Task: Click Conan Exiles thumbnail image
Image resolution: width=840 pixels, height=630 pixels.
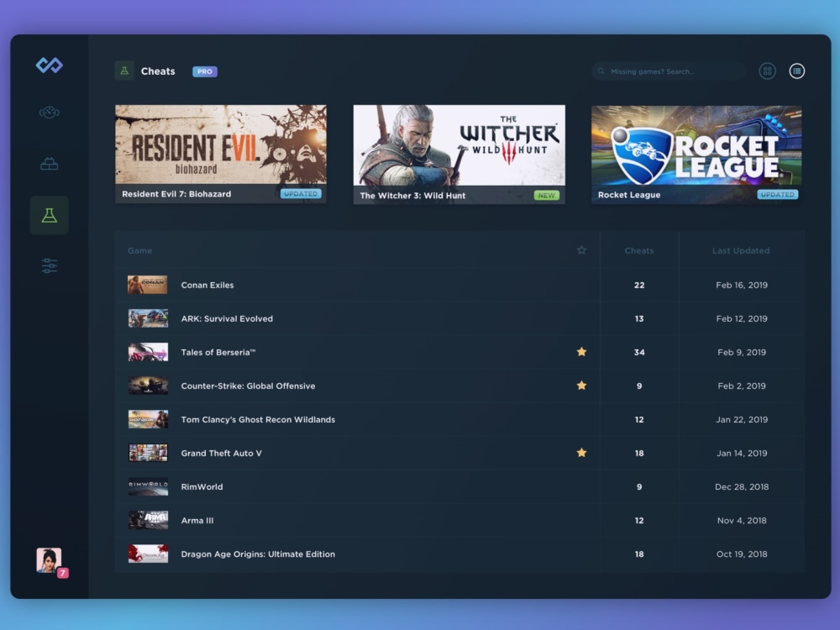Action: [x=148, y=285]
